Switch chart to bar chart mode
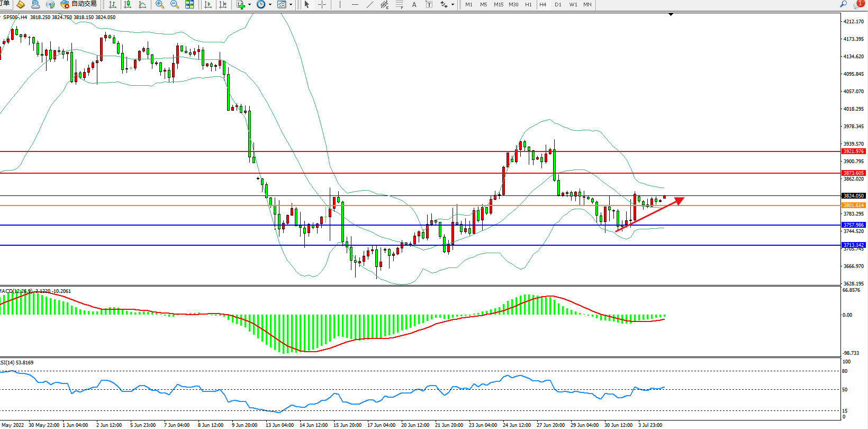Viewport: 868px width, 429px height. click(113, 5)
